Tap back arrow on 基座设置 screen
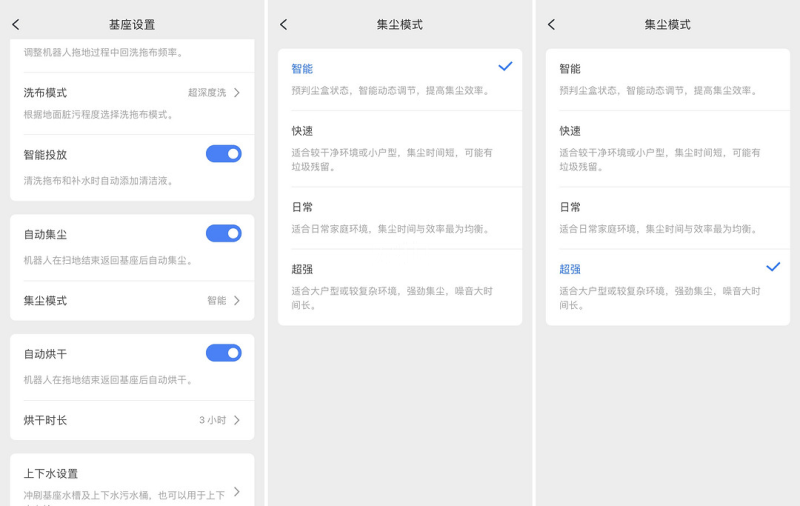 click(15, 24)
